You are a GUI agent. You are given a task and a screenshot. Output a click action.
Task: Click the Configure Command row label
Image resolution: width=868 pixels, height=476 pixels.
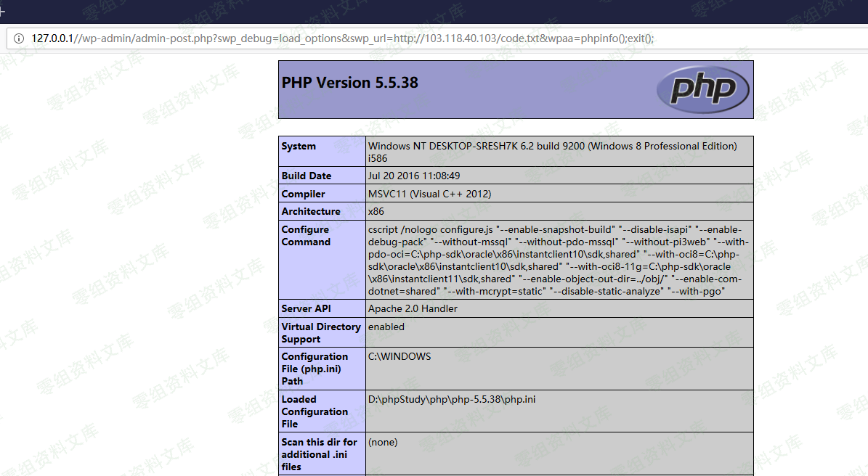pos(306,236)
